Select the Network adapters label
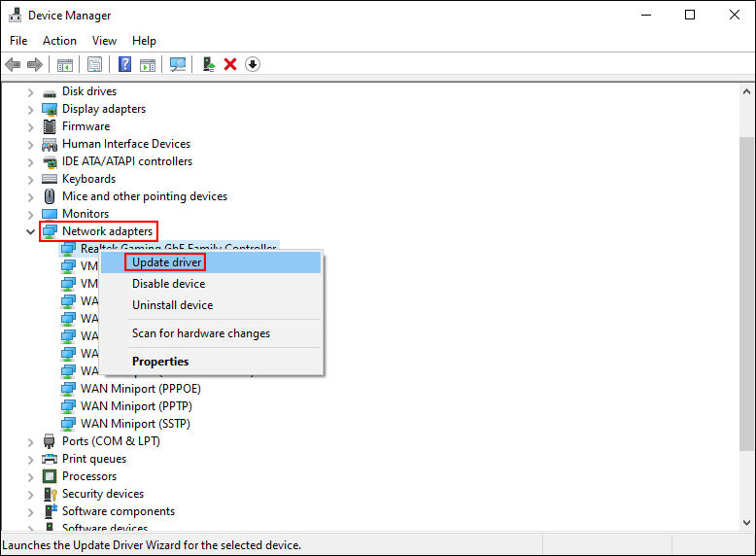 coord(107,231)
